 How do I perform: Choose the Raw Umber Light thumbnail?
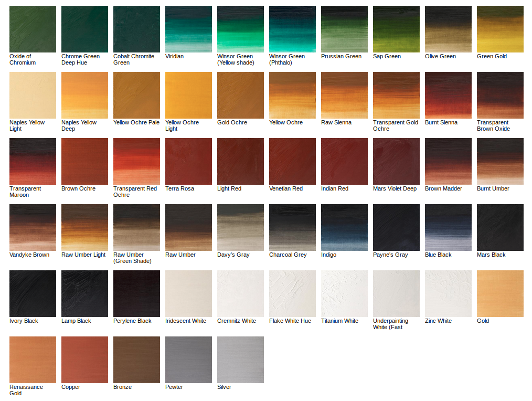tap(84, 227)
